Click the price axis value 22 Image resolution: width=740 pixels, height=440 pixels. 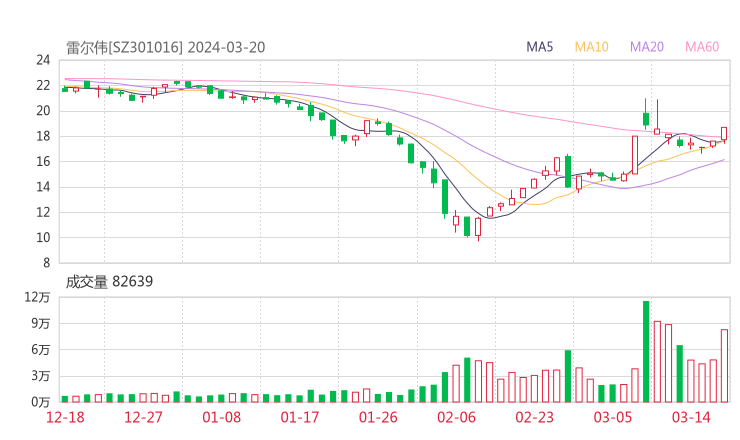coord(43,85)
